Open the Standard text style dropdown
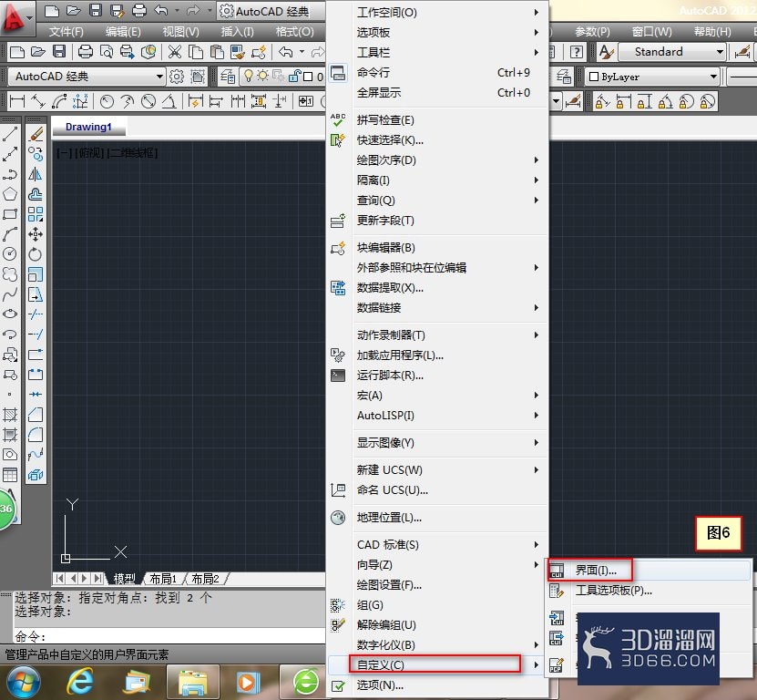 click(x=720, y=52)
